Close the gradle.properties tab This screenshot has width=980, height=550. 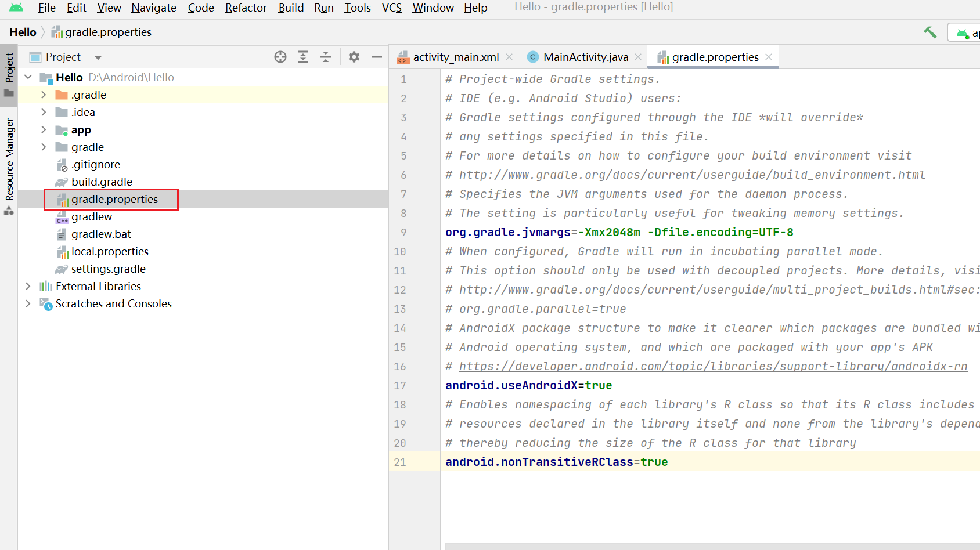click(769, 57)
